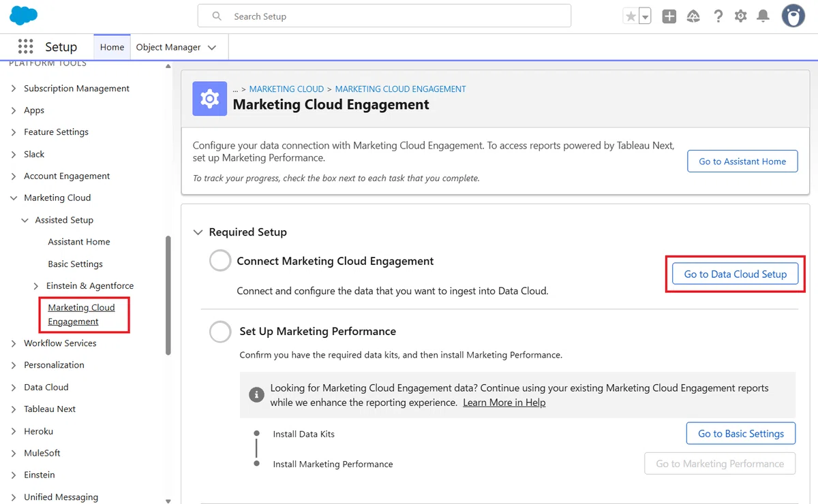818x504 pixels.
Task: Open the Learn More in Help link
Action: [504, 403]
